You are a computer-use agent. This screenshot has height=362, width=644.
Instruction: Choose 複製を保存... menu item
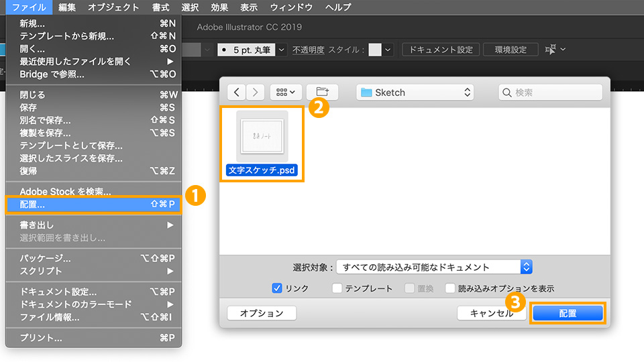click(94, 133)
